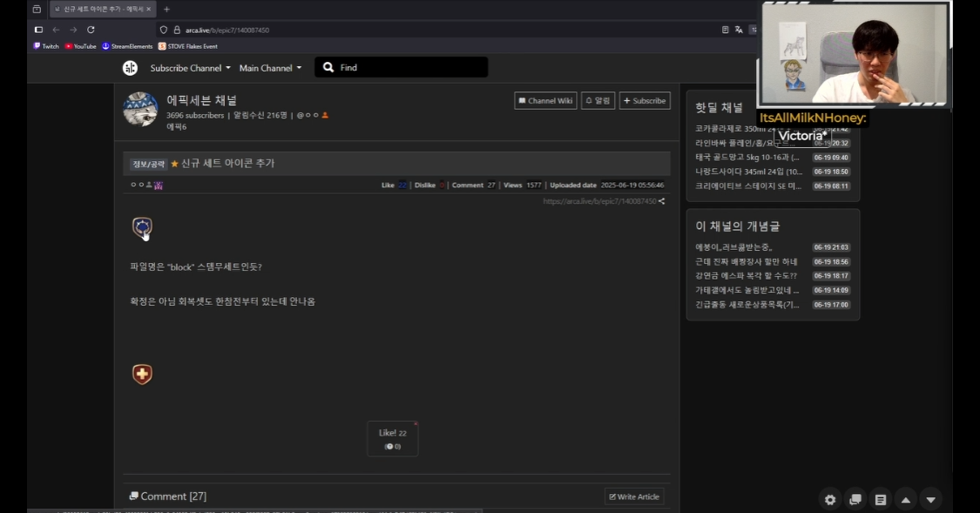
Task: Click the site padlock icon
Action: (177, 30)
